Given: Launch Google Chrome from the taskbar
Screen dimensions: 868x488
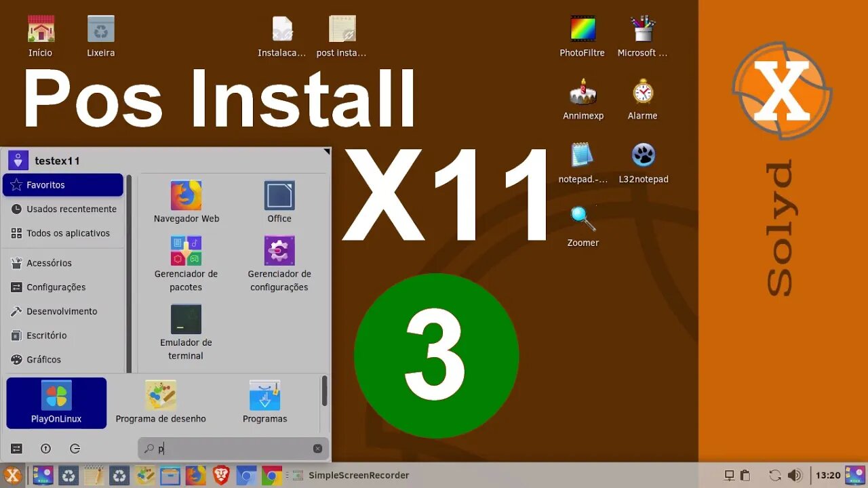Looking at the screenshot, I should click(272, 475).
